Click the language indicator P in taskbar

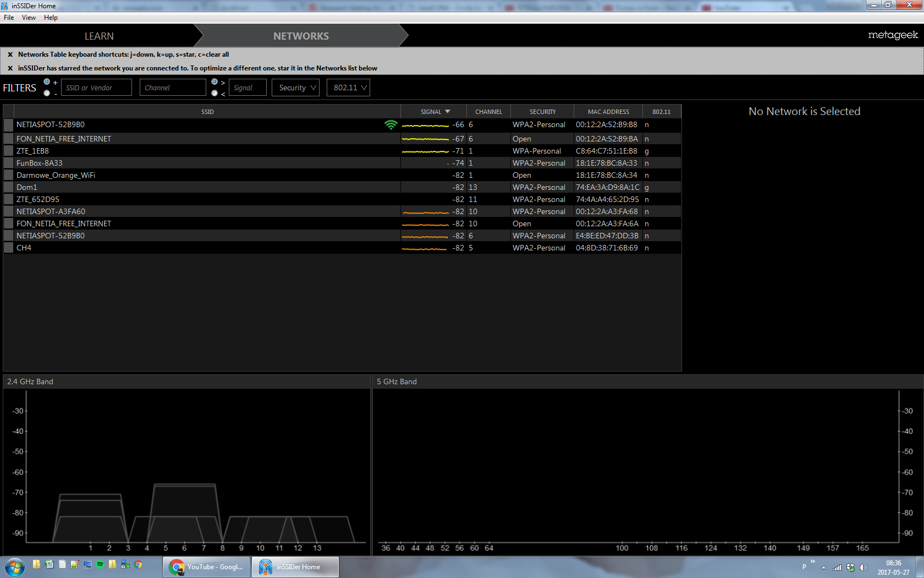click(804, 567)
